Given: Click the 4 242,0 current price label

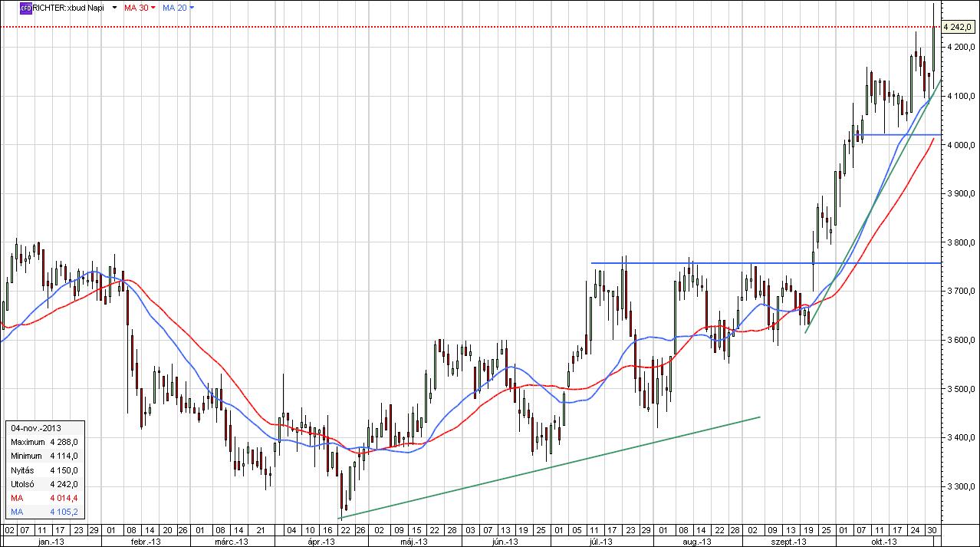Looking at the screenshot, I should pyautogui.click(x=959, y=27).
